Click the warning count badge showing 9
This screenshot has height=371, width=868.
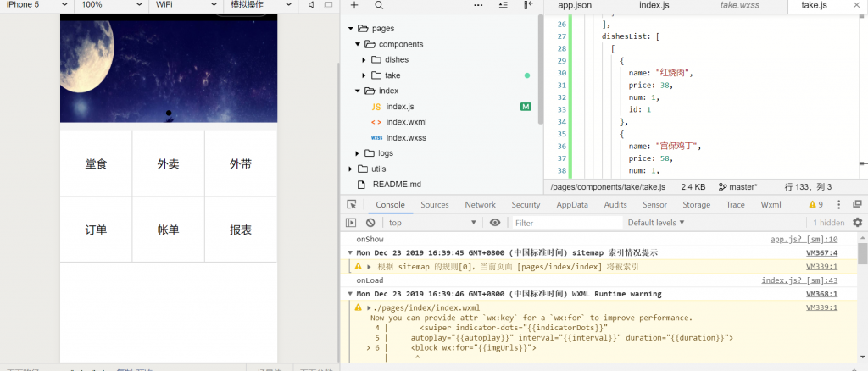[816, 205]
